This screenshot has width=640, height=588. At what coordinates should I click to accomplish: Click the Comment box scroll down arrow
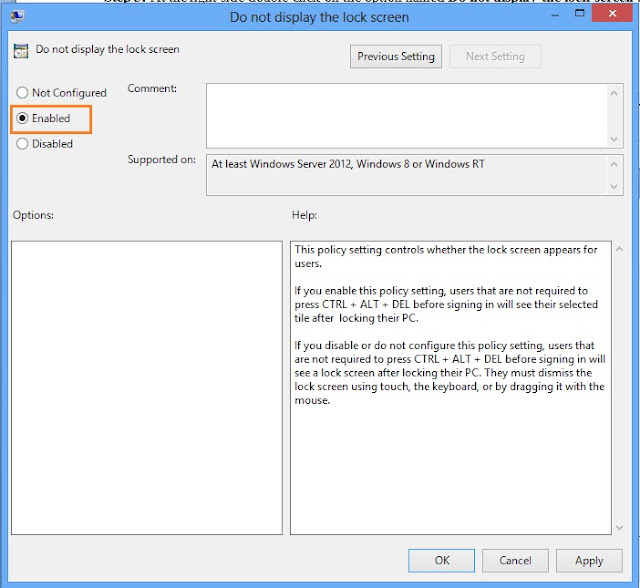click(614, 139)
